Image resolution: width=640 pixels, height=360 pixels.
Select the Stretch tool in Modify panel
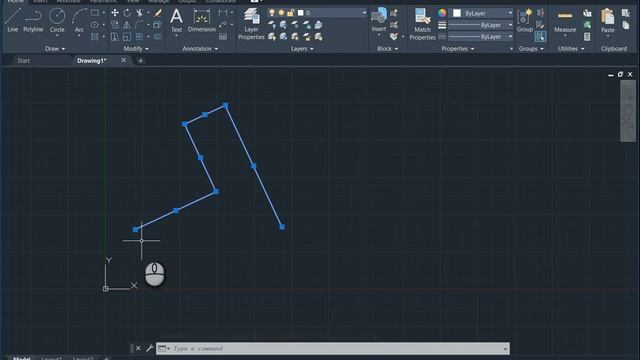[115, 37]
